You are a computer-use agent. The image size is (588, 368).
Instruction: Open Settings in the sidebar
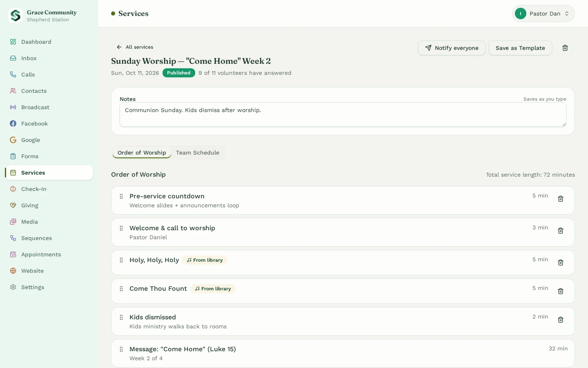click(49, 287)
